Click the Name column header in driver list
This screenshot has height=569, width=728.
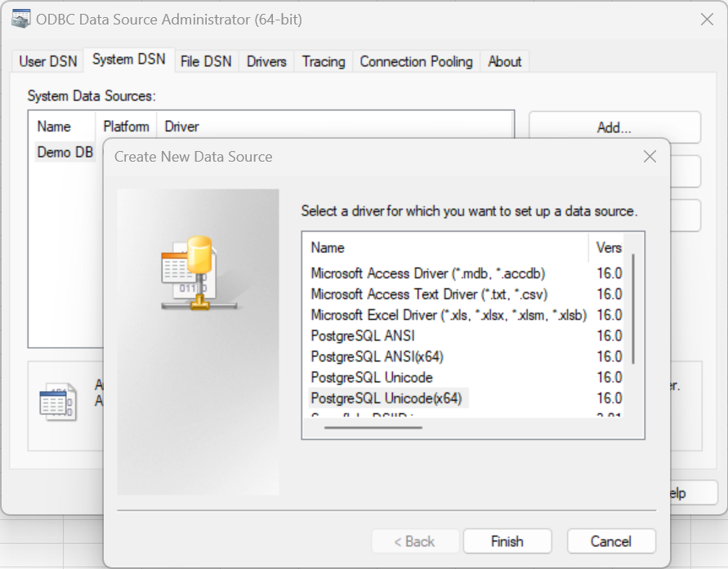[328, 247]
